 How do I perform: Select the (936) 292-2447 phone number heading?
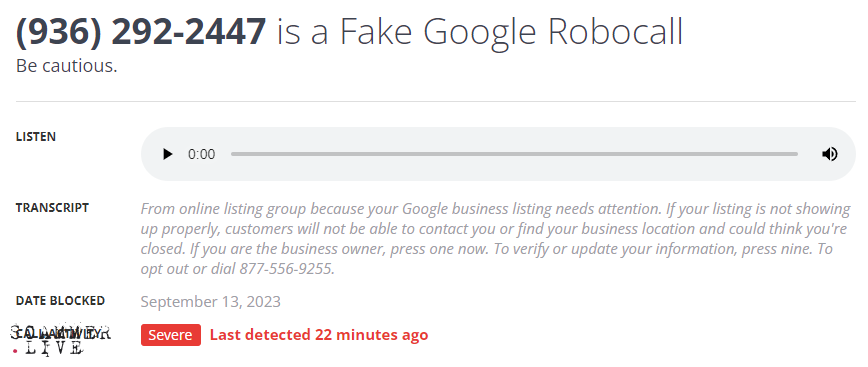[141, 32]
